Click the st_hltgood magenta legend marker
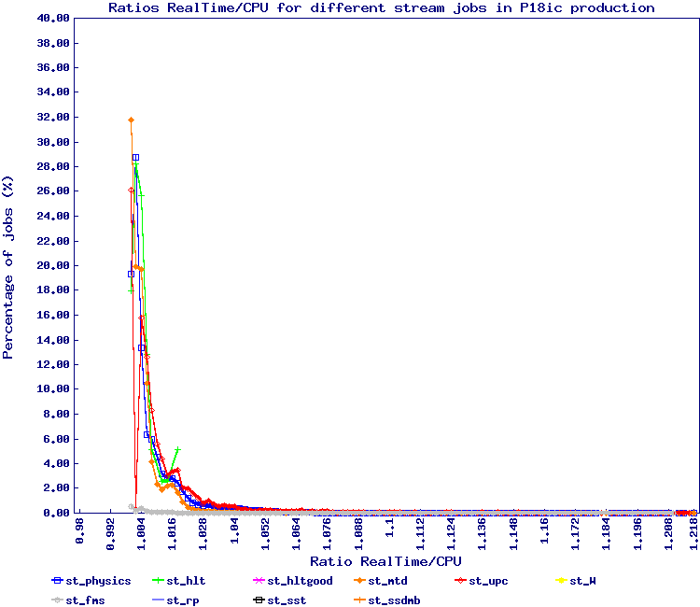 pos(259,581)
